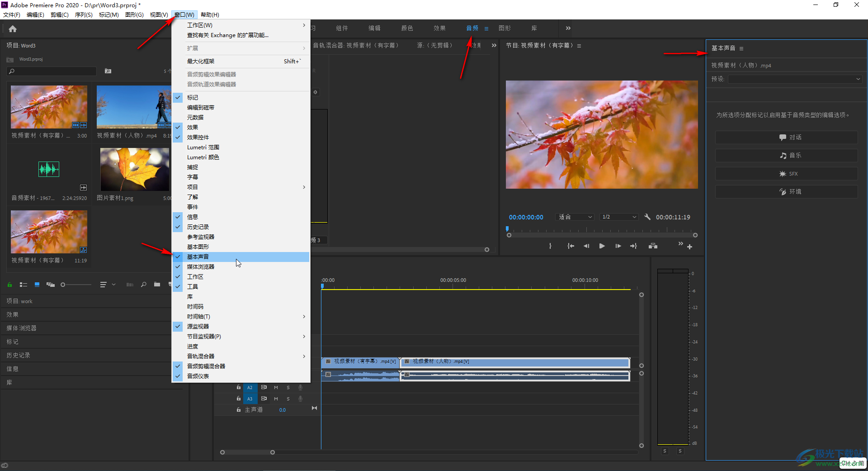Show more source panel tabs chevron
This screenshot has width=868, height=471.
point(494,46)
